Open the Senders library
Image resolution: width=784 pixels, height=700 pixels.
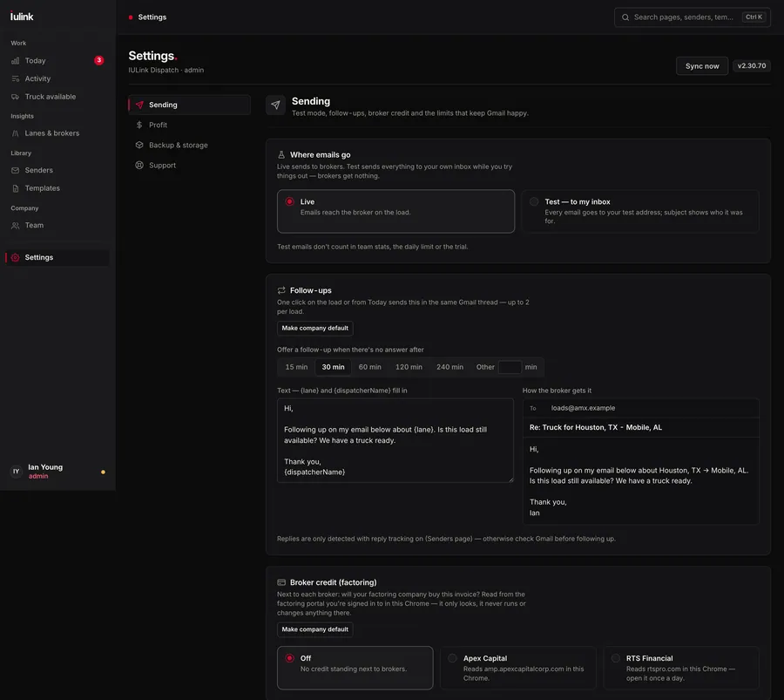[57, 170]
